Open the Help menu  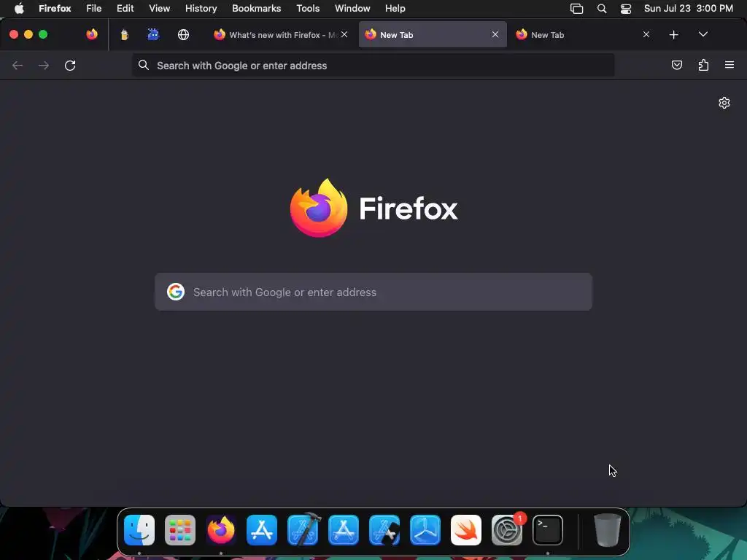395,9
